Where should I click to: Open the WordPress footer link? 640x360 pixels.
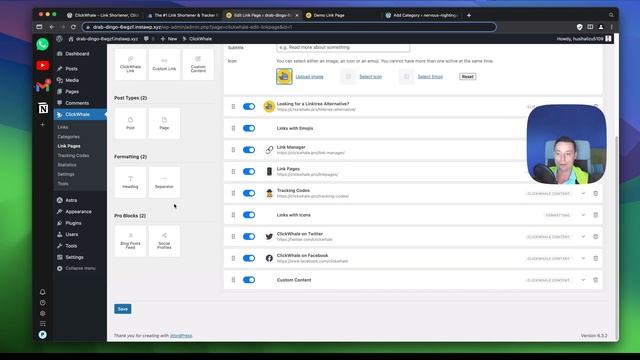tap(181, 336)
